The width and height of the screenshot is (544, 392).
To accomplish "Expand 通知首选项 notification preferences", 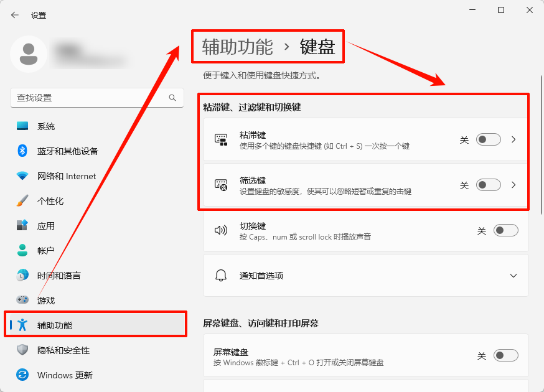I will 514,276.
